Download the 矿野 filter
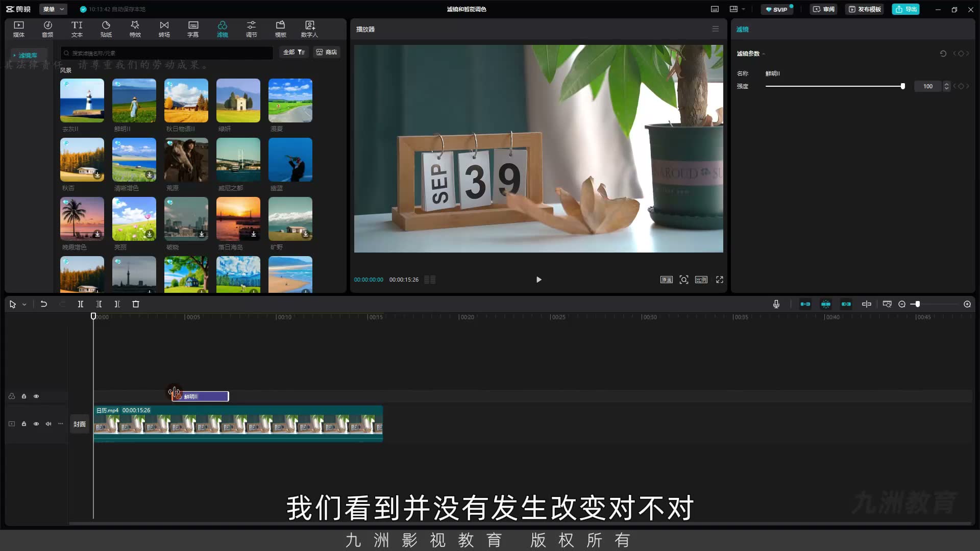The height and width of the screenshot is (551, 980). pyautogui.click(x=306, y=234)
